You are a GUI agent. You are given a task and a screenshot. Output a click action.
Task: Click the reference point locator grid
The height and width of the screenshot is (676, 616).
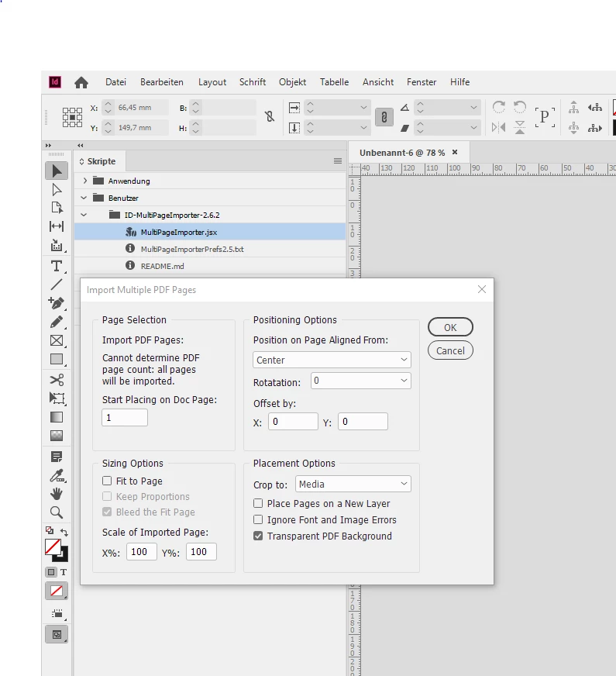[72, 117]
